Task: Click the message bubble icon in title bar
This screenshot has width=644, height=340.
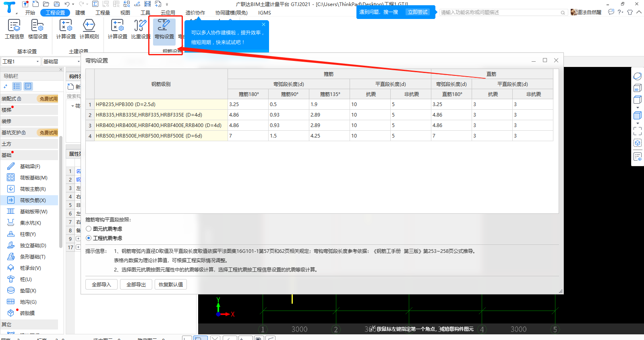Action: point(611,12)
